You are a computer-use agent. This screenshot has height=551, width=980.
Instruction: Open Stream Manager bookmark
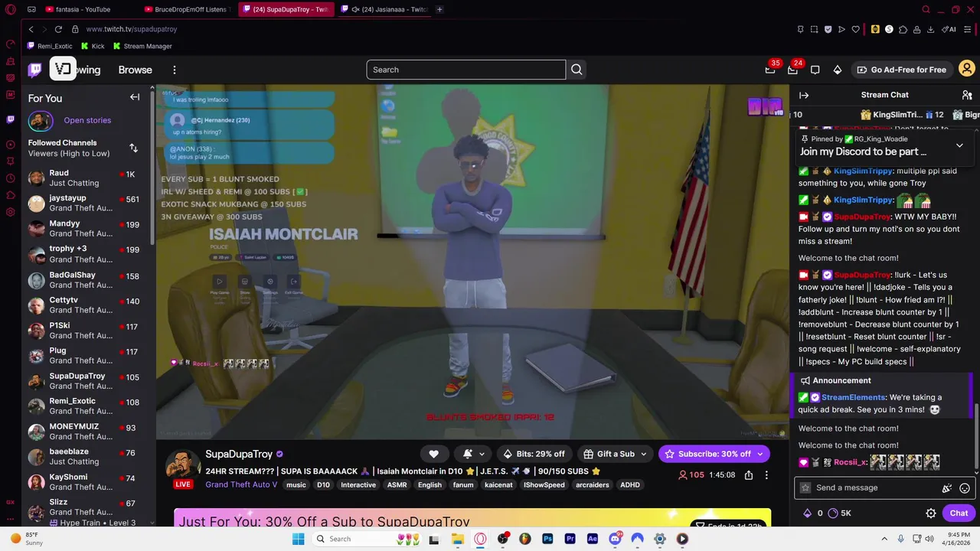click(x=142, y=46)
